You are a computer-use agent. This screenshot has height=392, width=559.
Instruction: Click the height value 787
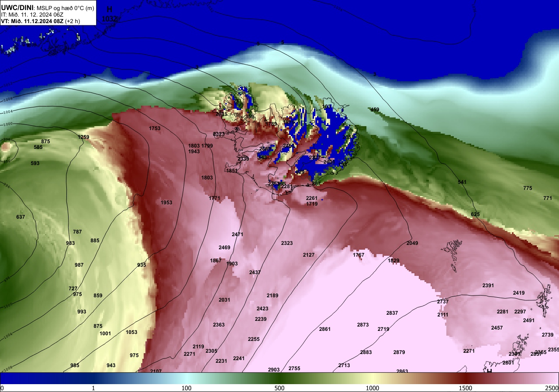click(77, 232)
